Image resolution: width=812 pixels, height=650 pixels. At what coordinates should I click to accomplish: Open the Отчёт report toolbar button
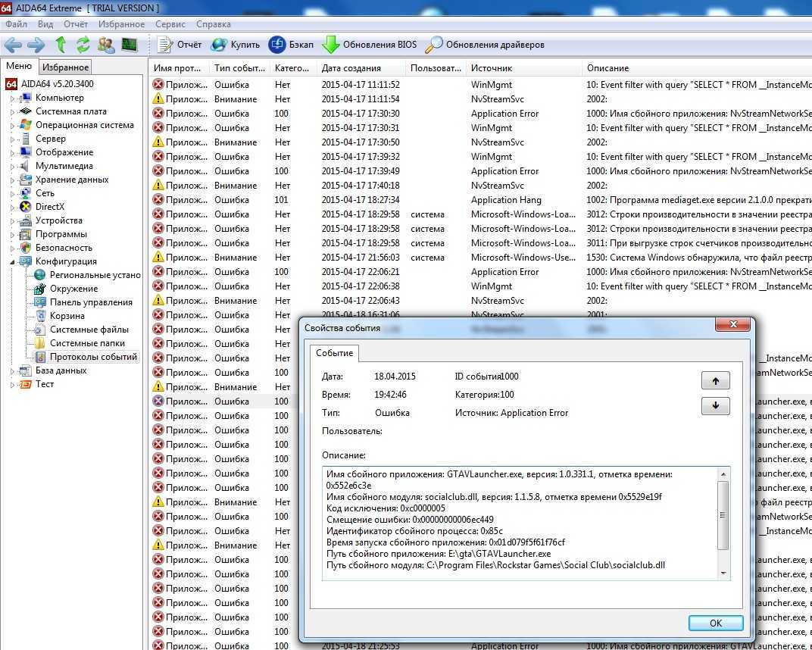pos(180,45)
